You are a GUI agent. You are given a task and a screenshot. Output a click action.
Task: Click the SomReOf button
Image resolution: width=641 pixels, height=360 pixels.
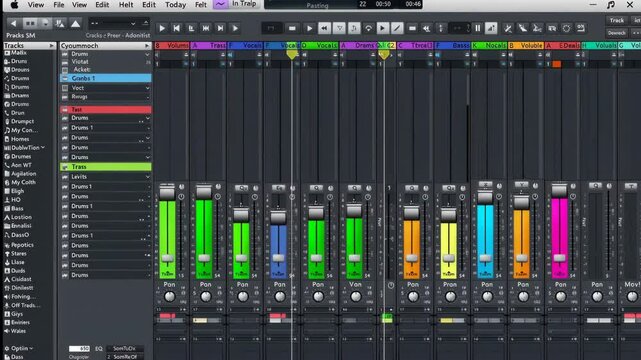click(x=125, y=357)
